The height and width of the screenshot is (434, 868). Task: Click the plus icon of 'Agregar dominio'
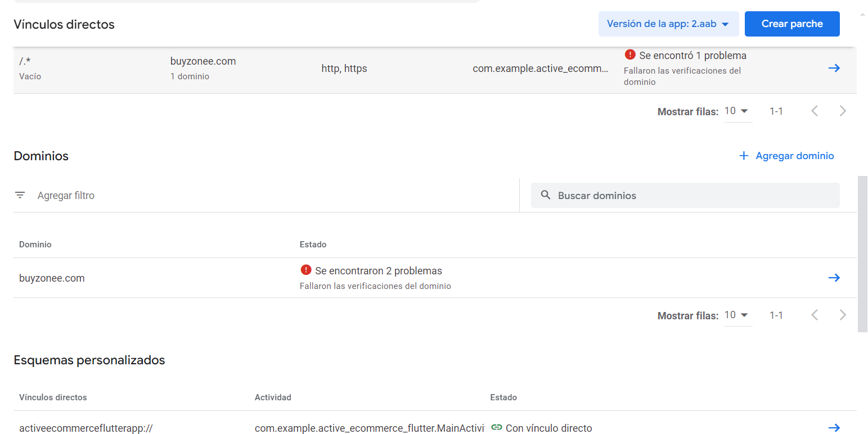pos(744,156)
